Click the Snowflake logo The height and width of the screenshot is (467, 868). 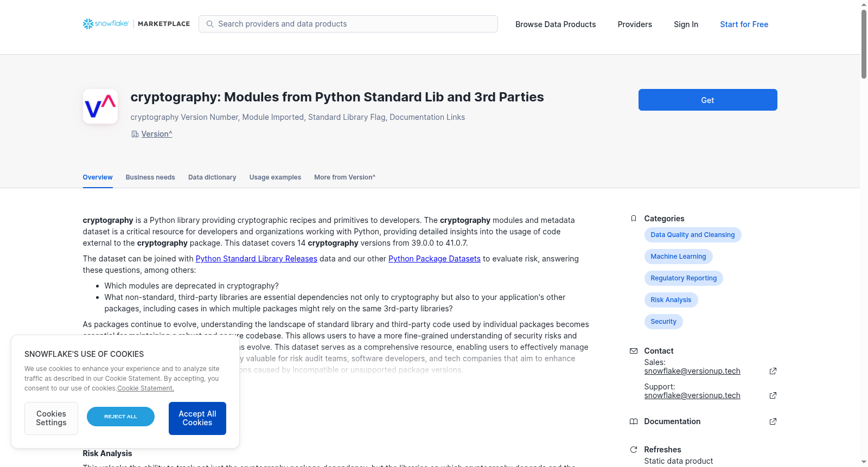106,24
